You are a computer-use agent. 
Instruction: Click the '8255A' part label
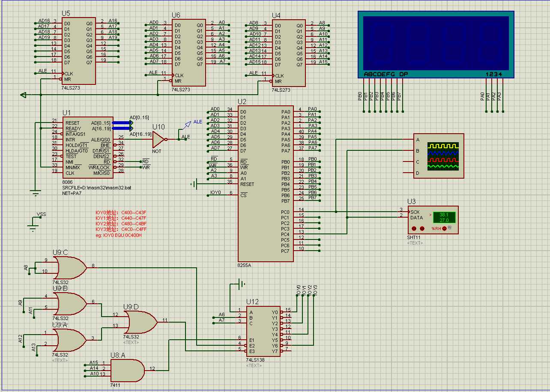coord(244,265)
